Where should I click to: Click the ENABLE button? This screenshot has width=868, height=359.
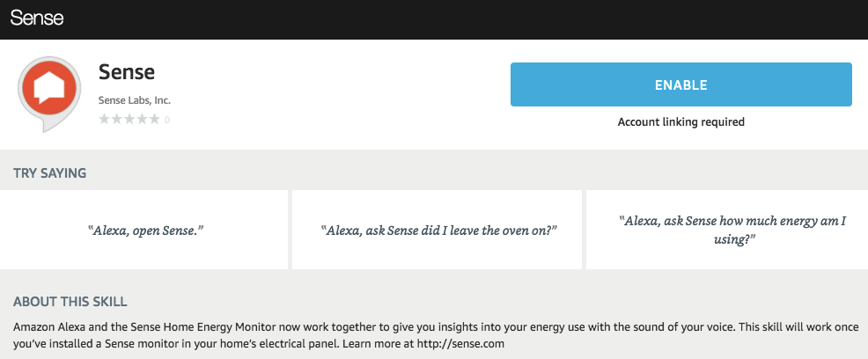pyautogui.click(x=680, y=84)
